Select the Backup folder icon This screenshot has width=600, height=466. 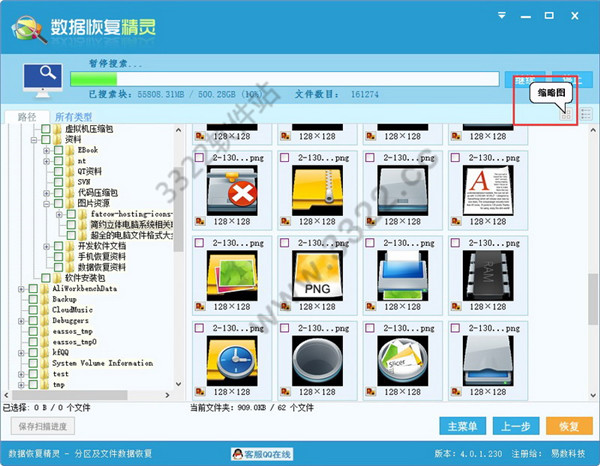pos(45,299)
